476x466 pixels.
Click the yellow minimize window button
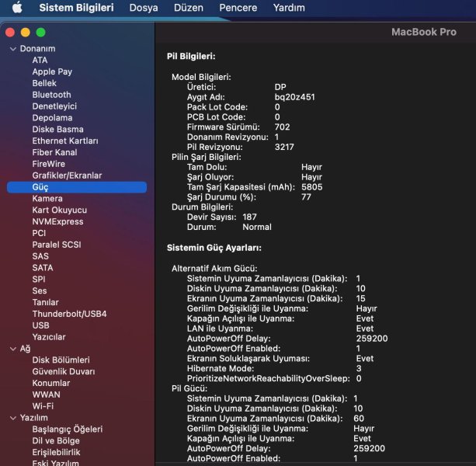tap(26, 33)
